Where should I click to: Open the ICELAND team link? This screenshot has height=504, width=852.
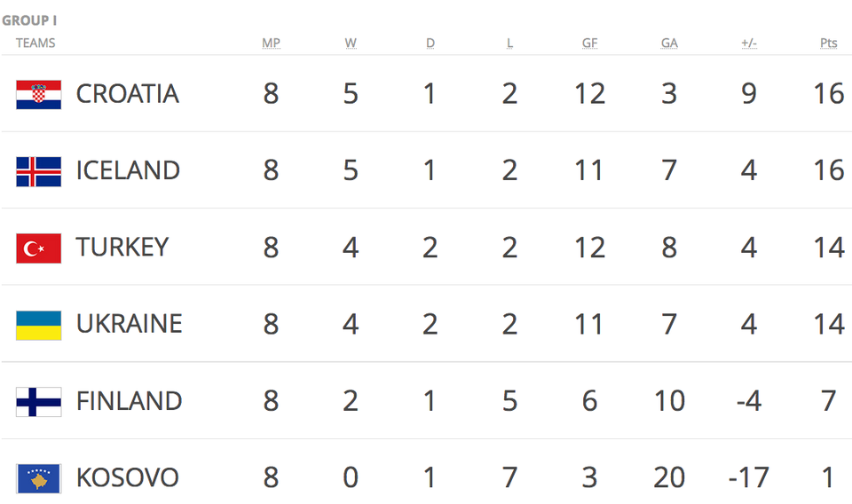(x=128, y=170)
